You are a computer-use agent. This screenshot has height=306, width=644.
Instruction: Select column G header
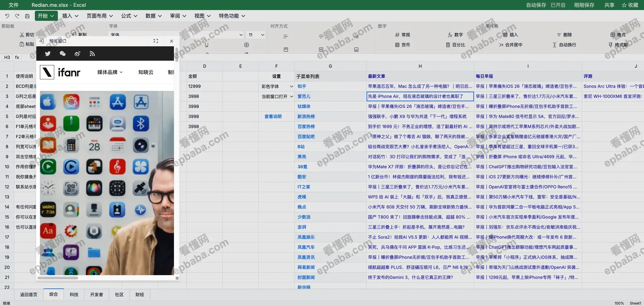(x=330, y=66)
